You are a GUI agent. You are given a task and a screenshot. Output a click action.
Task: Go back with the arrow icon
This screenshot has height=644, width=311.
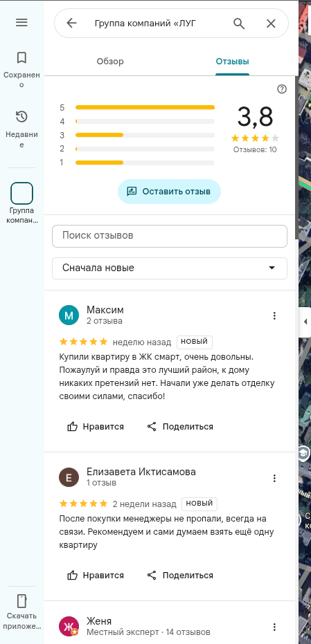(71, 24)
